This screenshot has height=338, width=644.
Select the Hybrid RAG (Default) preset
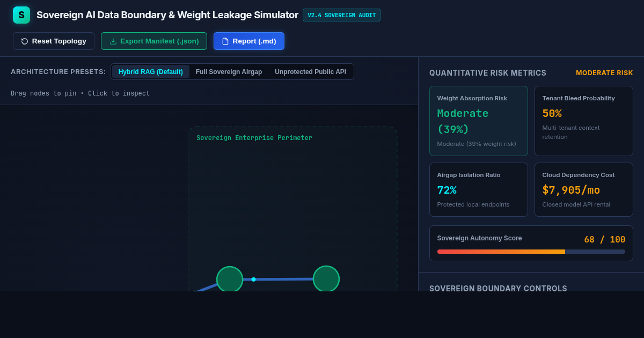(x=150, y=72)
